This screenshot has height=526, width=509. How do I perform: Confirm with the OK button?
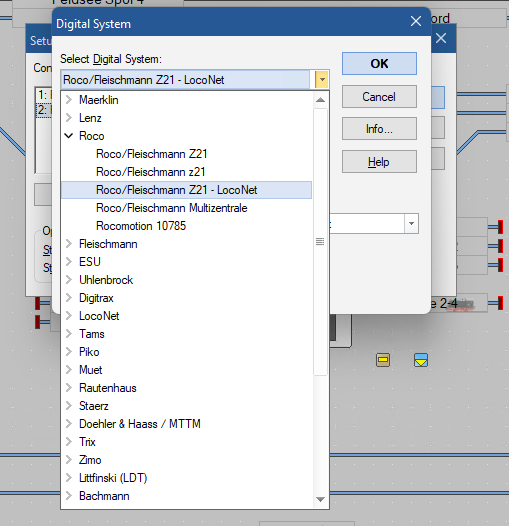click(379, 63)
